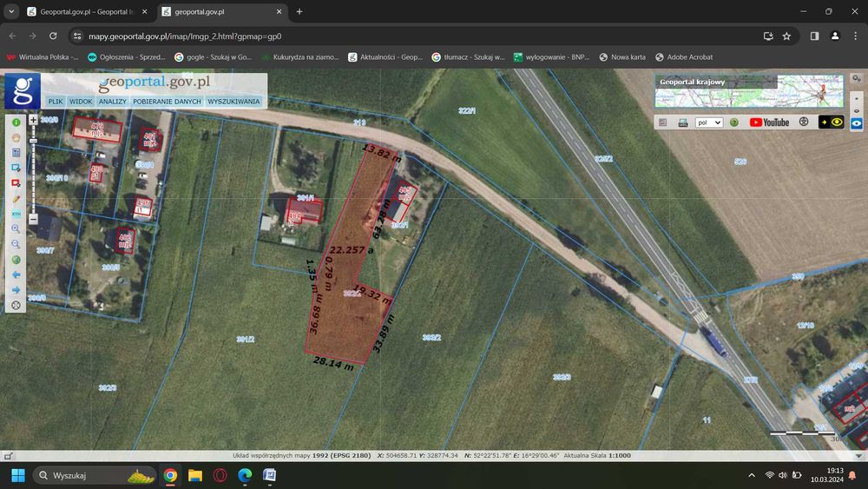868x489 pixels.
Task: Open the Wirtualna Polska bookmark
Action: (x=43, y=57)
